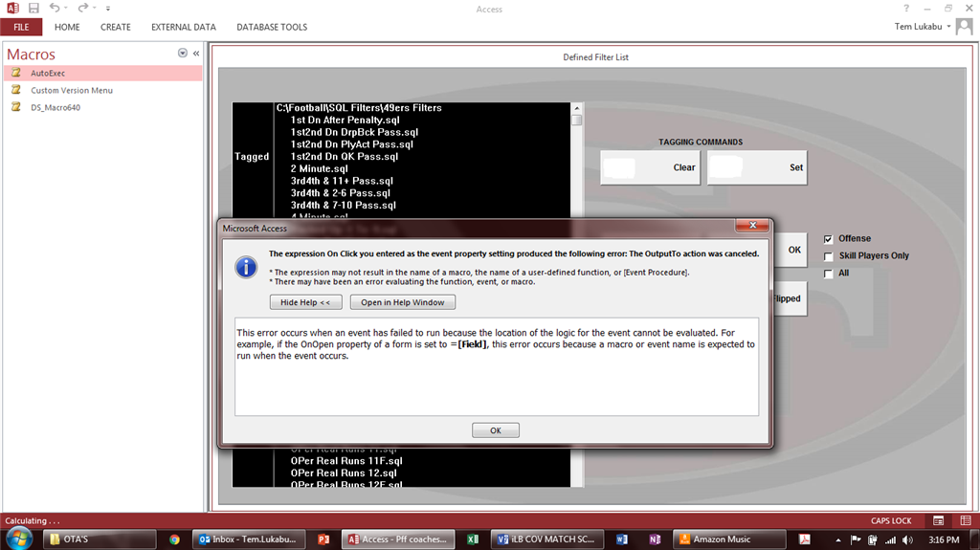Select 3rd4th & 11+ Pass.sql filter

(342, 181)
